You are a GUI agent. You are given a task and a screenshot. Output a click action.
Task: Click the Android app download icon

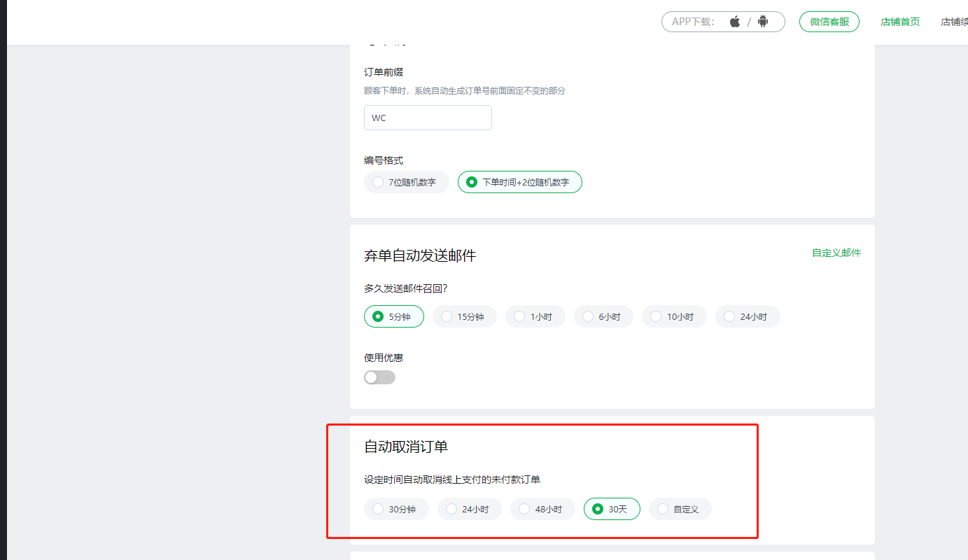763,22
